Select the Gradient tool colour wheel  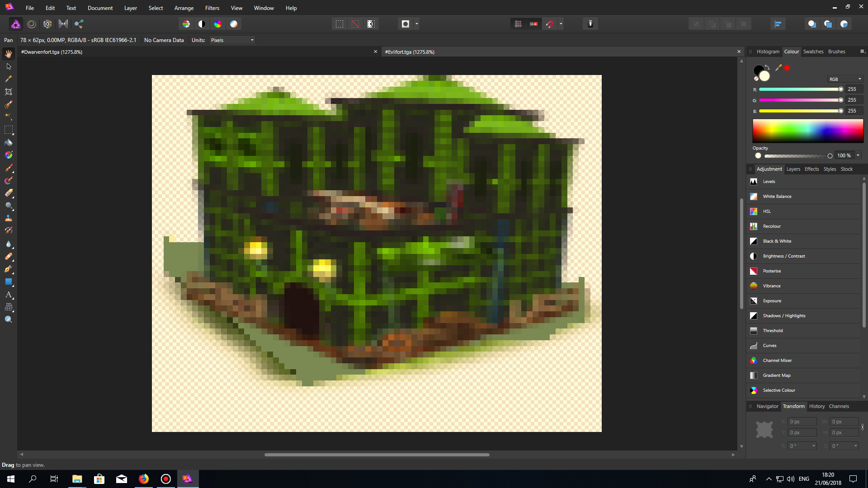9,155
